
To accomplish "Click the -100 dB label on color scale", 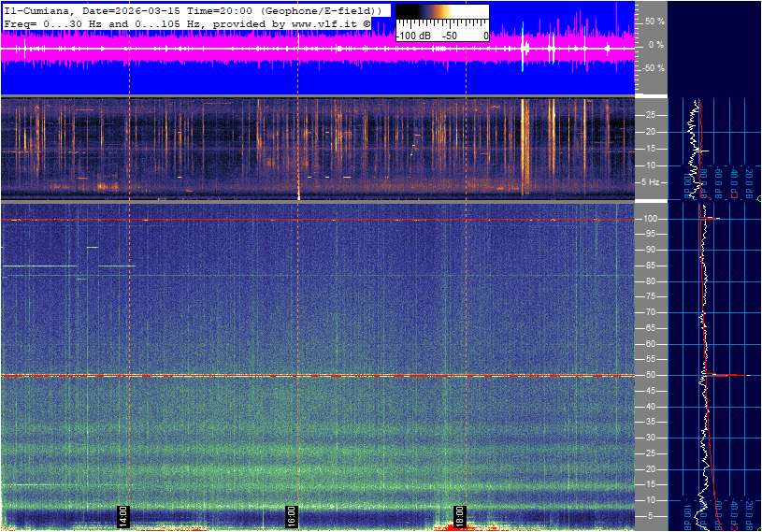I will pyautogui.click(x=412, y=36).
